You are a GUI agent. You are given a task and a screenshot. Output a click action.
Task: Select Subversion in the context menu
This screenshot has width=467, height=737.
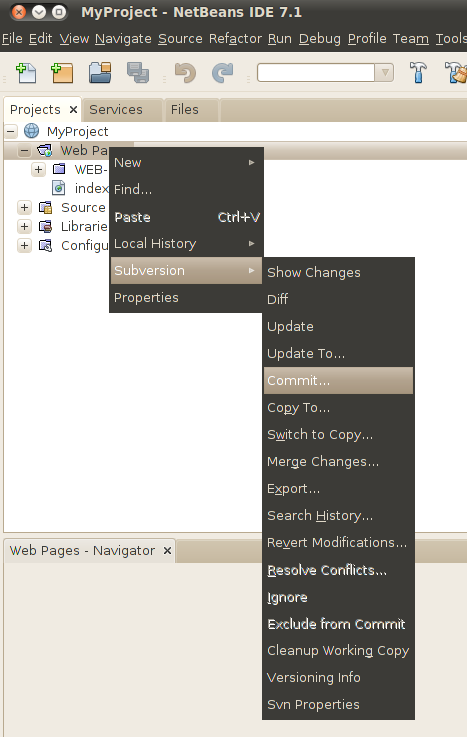pos(186,270)
